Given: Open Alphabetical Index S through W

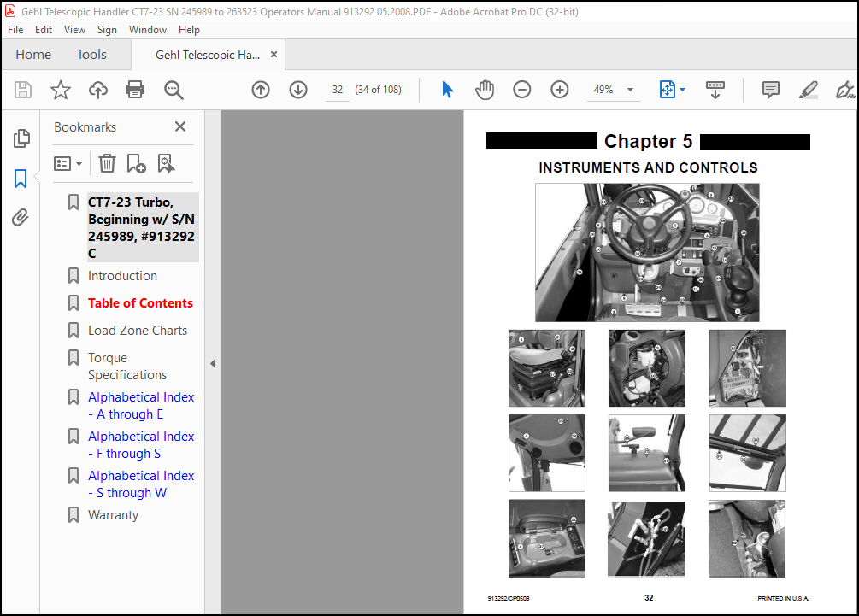Looking at the screenshot, I should point(141,484).
